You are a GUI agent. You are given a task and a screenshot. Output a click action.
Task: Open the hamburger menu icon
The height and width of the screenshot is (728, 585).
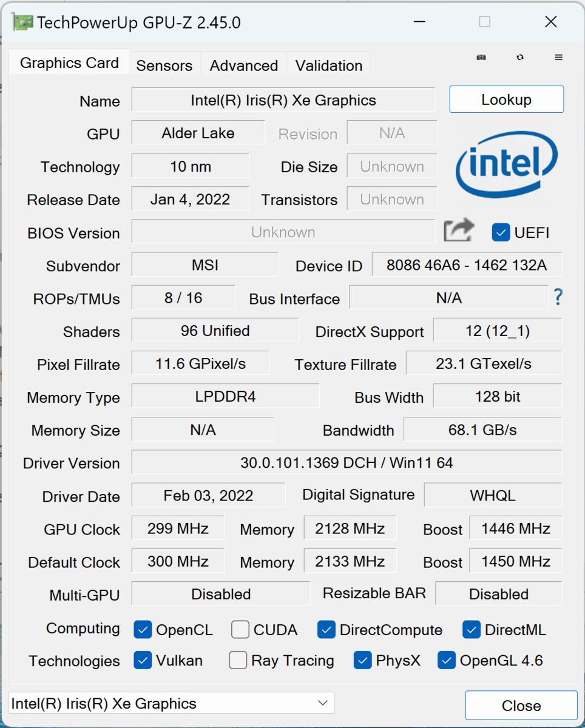[558, 57]
